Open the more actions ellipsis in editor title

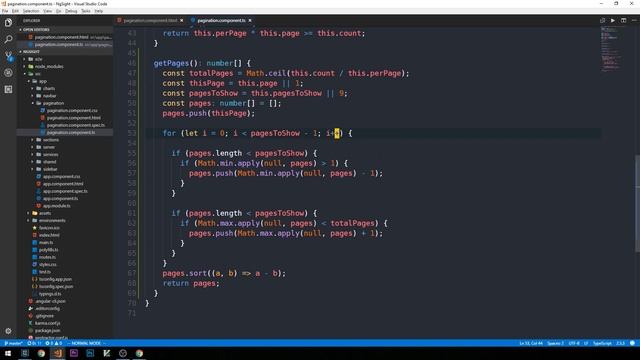point(634,20)
